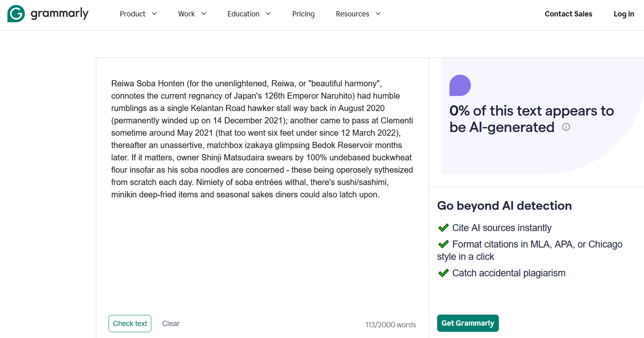Click the "0% of this text appears" heading
644x338 pixels.
click(532, 119)
